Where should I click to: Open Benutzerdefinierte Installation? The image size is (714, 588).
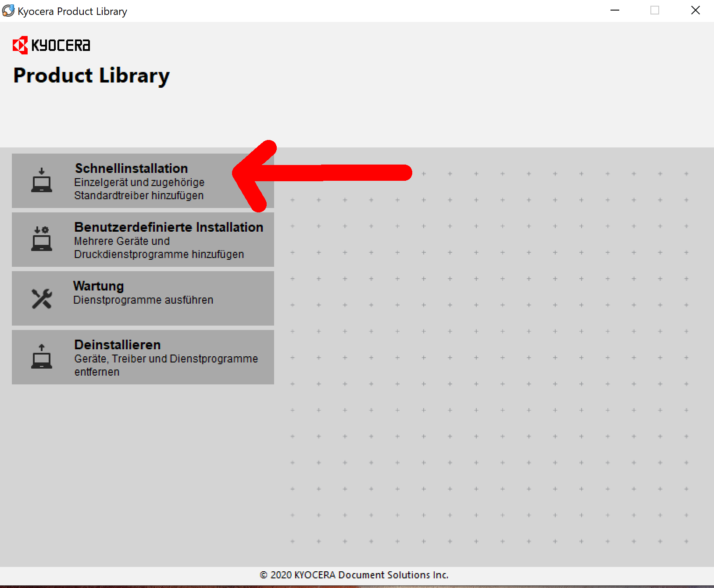click(168, 227)
